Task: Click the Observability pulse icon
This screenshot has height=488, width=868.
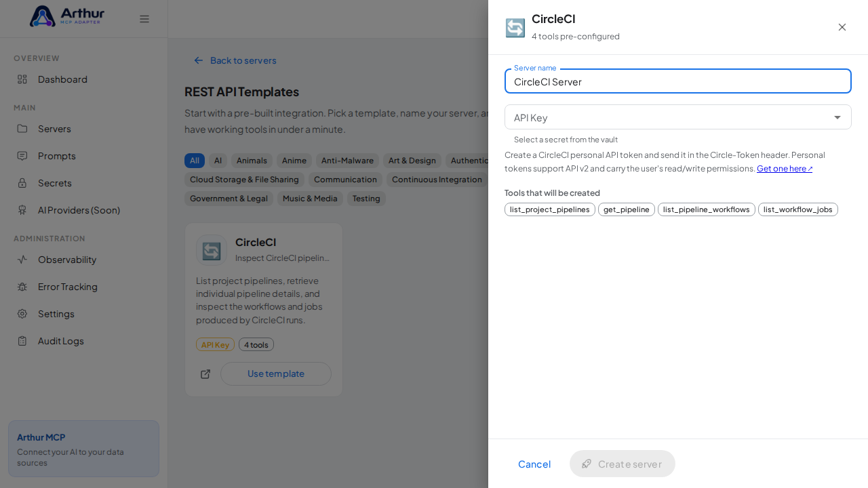Action: click(x=22, y=260)
